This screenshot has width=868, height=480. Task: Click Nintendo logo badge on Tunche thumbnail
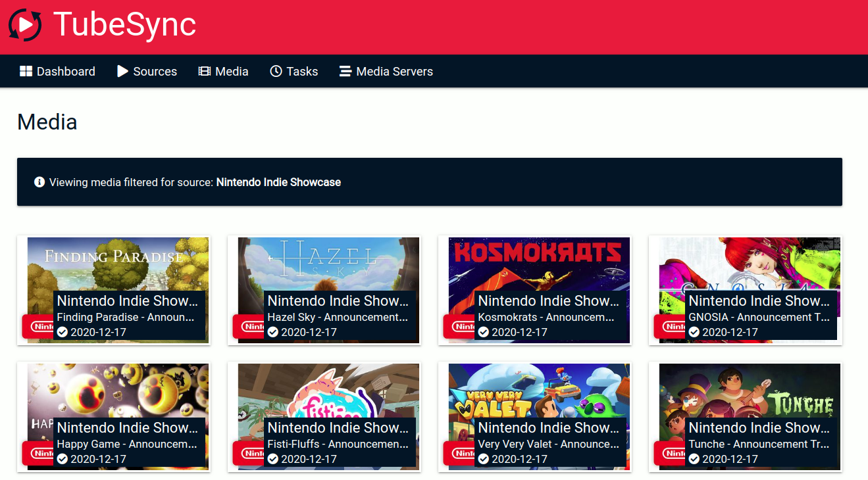point(670,453)
